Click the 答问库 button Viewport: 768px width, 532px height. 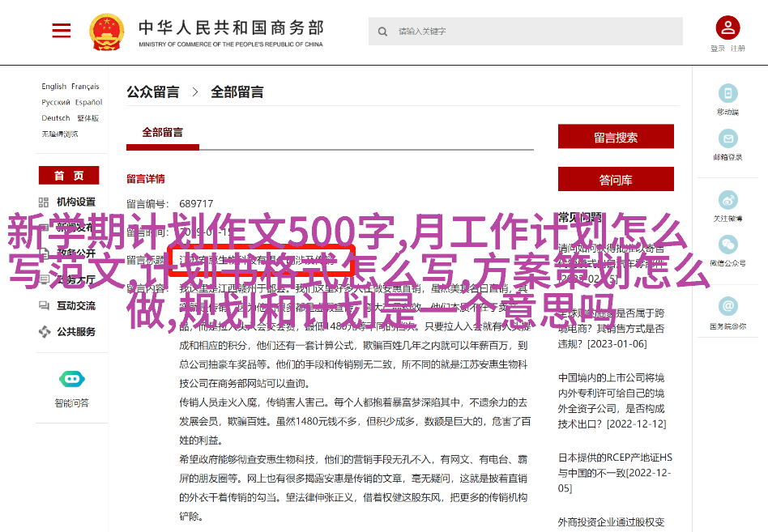[616, 180]
